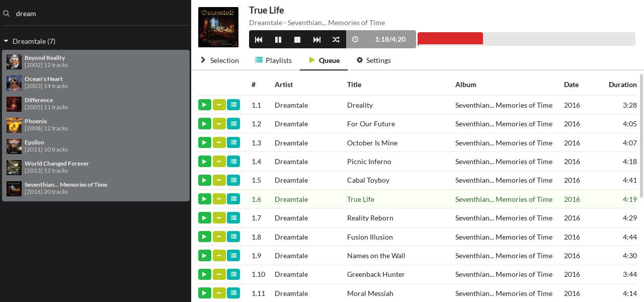Click the now-playing album cover thumbnail
644x302 pixels.
(218, 27)
